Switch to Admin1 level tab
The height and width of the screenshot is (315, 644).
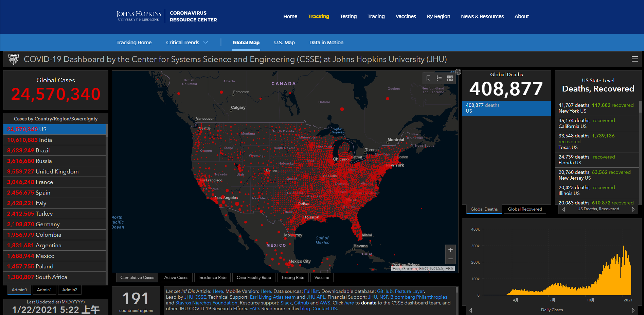click(x=44, y=290)
